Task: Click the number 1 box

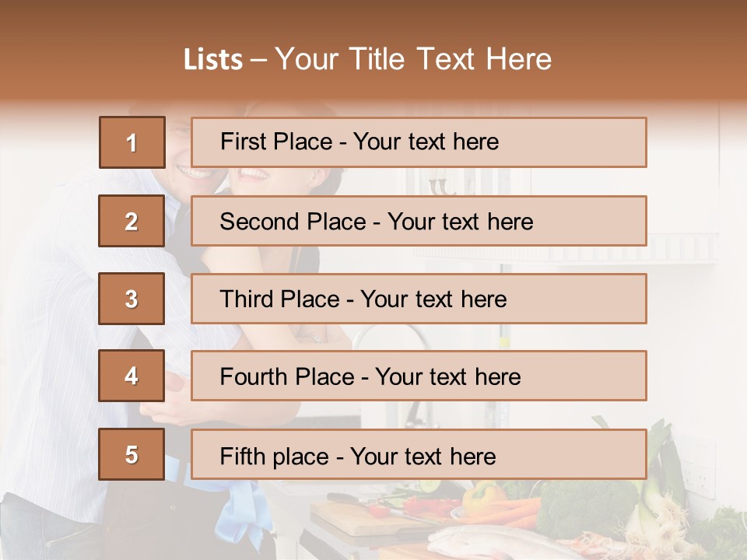Action: click(x=132, y=142)
